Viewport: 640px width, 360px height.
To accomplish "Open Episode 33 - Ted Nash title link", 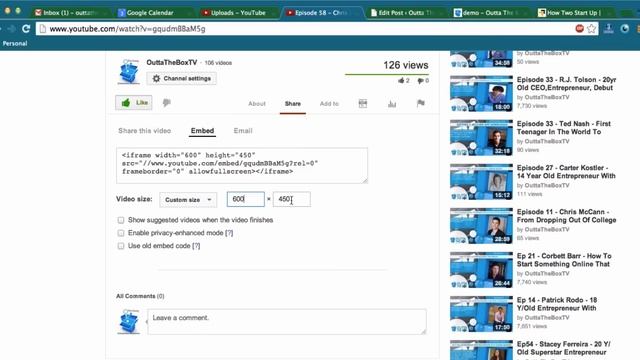I will pyautogui.click(x=564, y=128).
